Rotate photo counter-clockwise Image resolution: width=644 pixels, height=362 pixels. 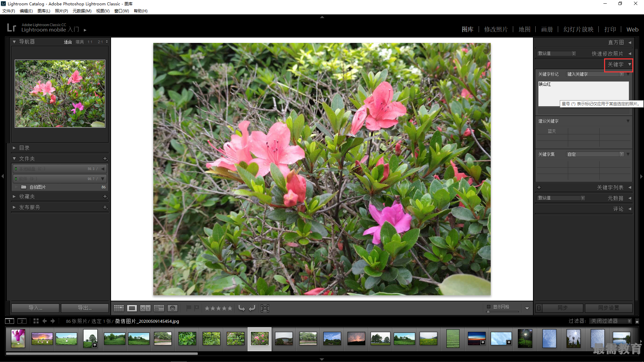click(x=241, y=308)
